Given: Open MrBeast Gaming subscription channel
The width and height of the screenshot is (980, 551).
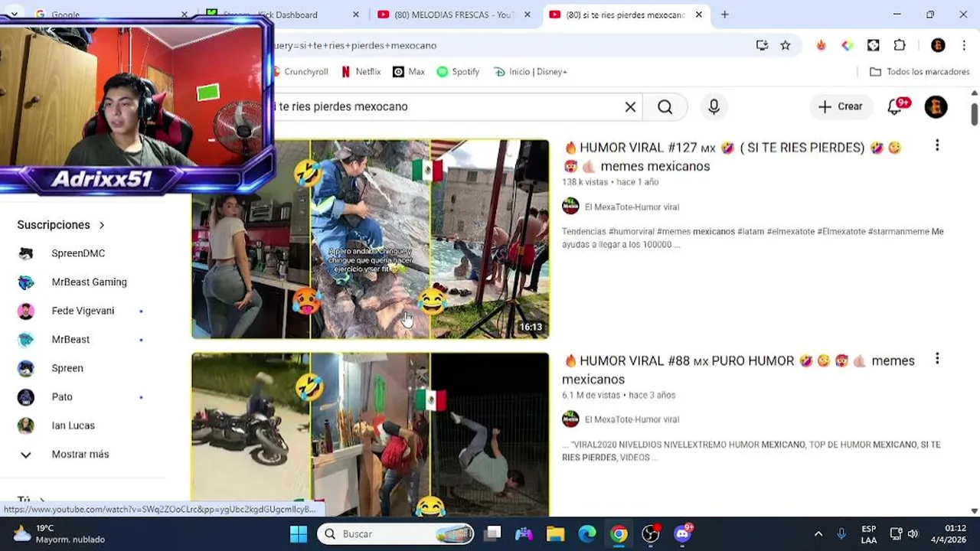Looking at the screenshot, I should coord(89,282).
